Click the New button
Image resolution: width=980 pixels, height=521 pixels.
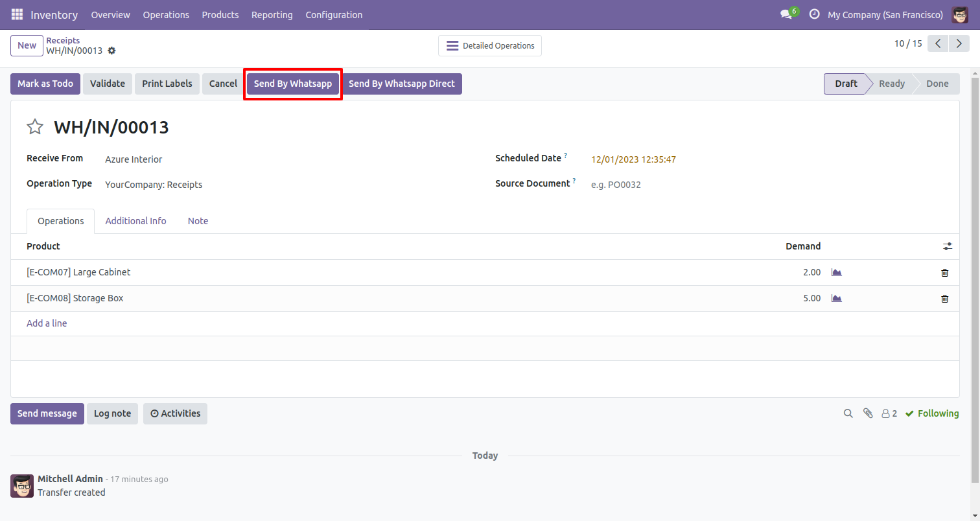point(27,45)
